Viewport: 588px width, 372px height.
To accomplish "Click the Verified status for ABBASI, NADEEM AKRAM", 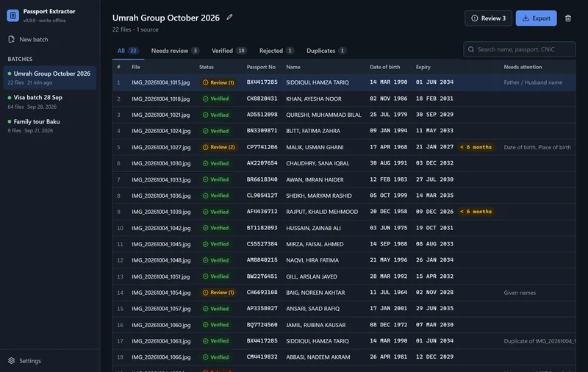I will [x=215, y=357].
